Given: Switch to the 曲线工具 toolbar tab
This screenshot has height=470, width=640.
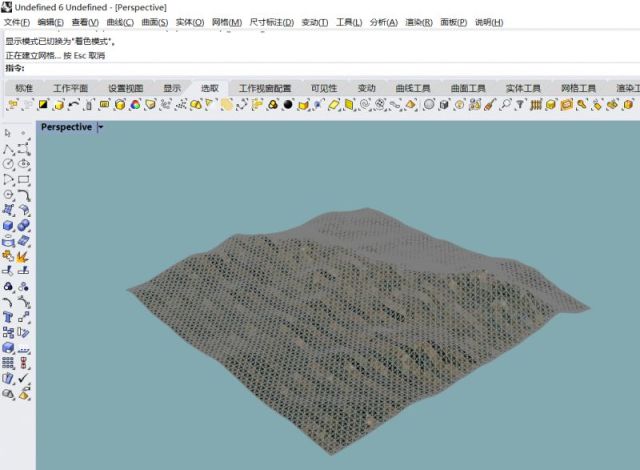Looking at the screenshot, I should click(413, 88).
